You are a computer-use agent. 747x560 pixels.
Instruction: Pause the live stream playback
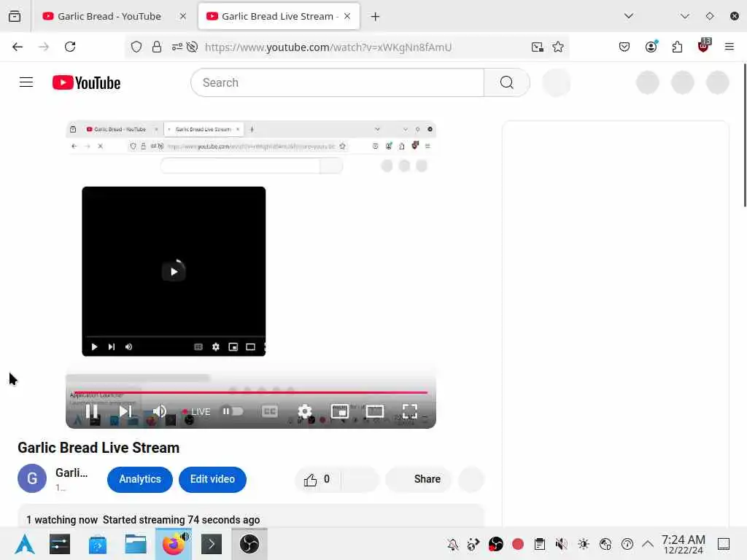click(x=92, y=411)
